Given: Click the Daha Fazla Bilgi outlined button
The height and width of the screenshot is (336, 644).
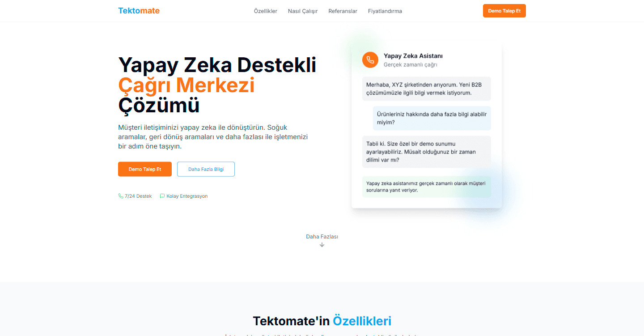Looking at the screenshot, I should 206,169.
